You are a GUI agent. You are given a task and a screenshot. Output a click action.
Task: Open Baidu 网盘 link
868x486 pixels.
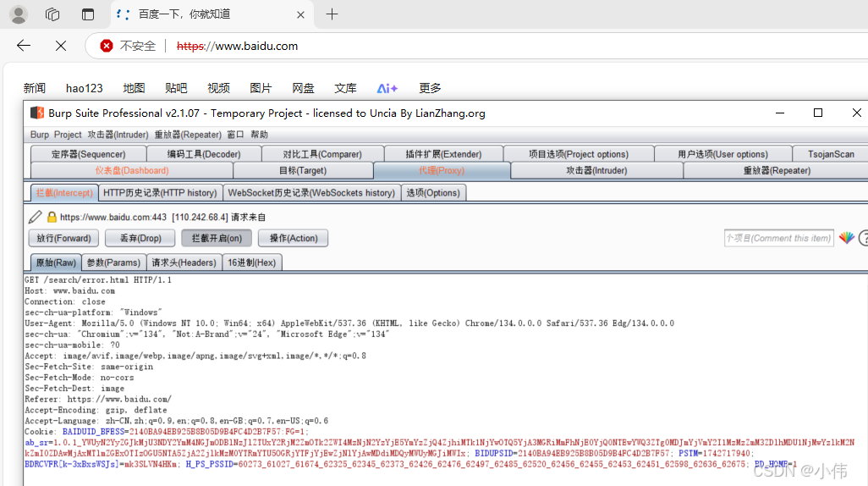point(304,88)
